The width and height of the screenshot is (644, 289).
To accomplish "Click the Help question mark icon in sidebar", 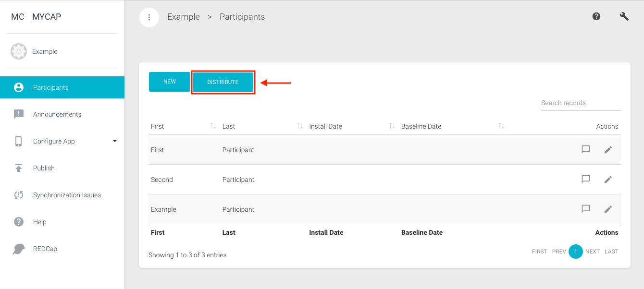I will (x=18, y=222).
